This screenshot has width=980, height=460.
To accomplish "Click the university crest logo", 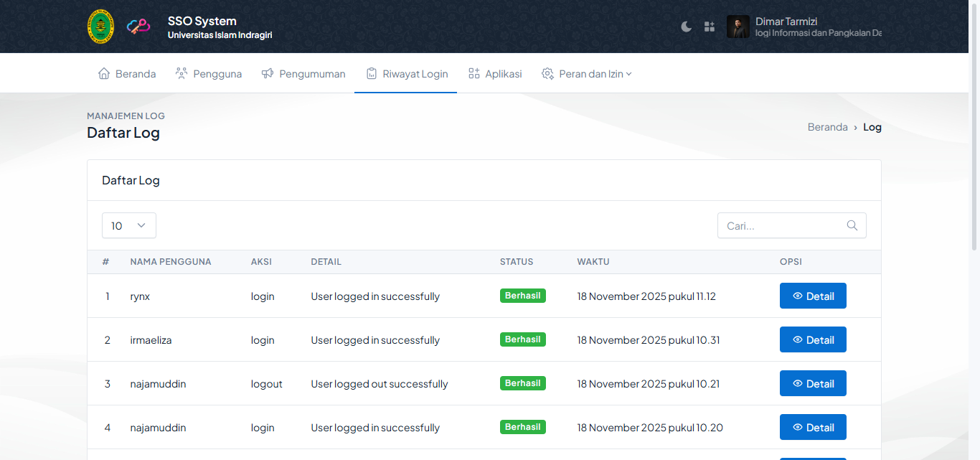I will pyautogui.click(x=100, y=27).
